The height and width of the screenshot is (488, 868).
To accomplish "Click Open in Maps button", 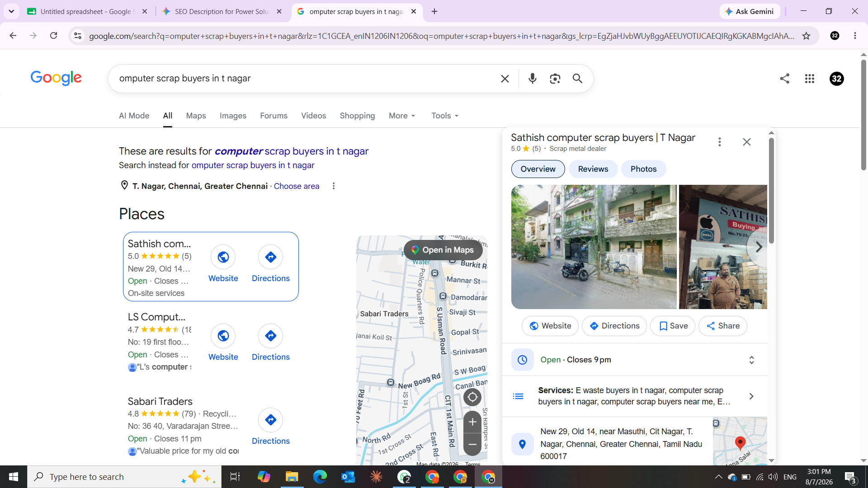I will [x=443, y=250].
